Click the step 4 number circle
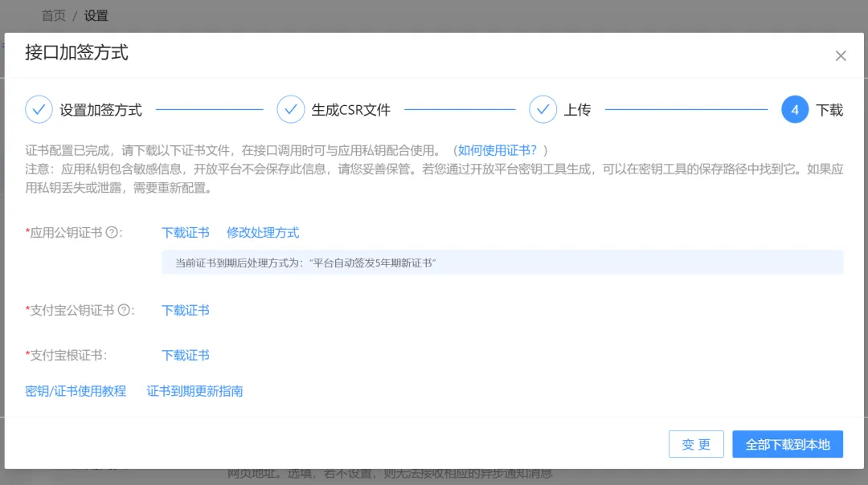 click(794, 110)
